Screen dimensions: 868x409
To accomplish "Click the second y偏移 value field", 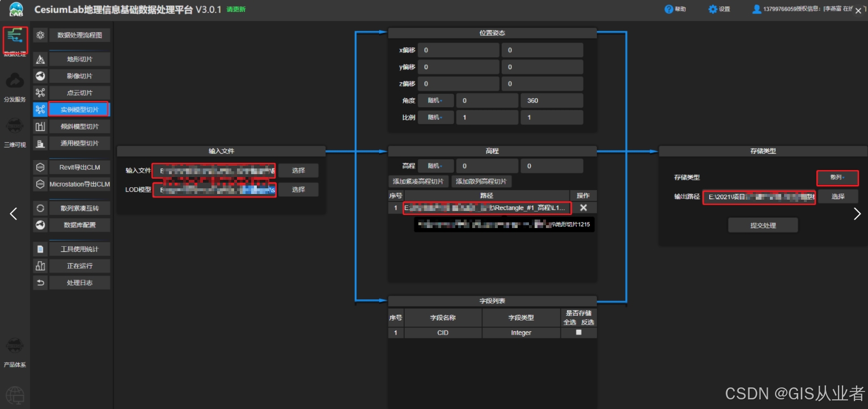I will tap(542, 67).
